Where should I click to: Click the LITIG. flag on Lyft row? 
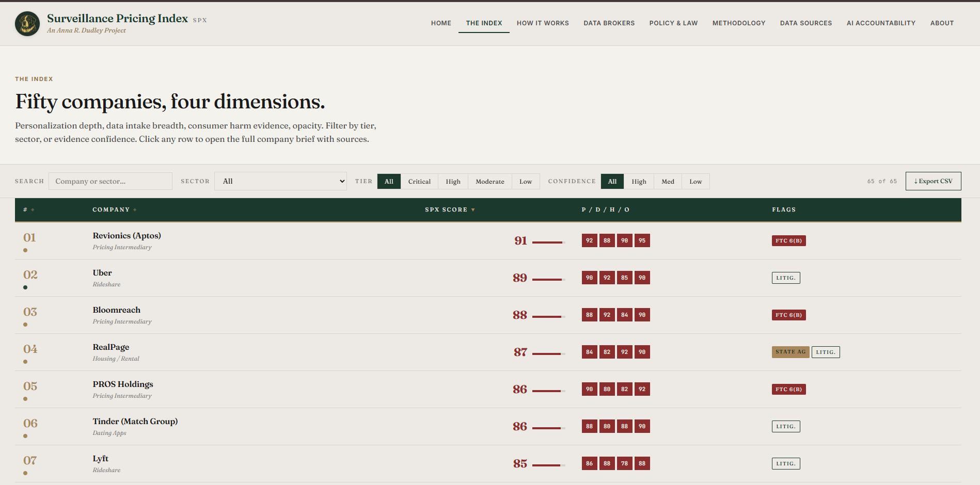click(786, 464)
